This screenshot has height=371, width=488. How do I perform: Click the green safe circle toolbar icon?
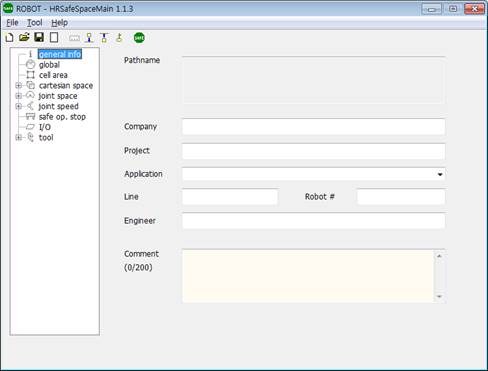[139, 38]
